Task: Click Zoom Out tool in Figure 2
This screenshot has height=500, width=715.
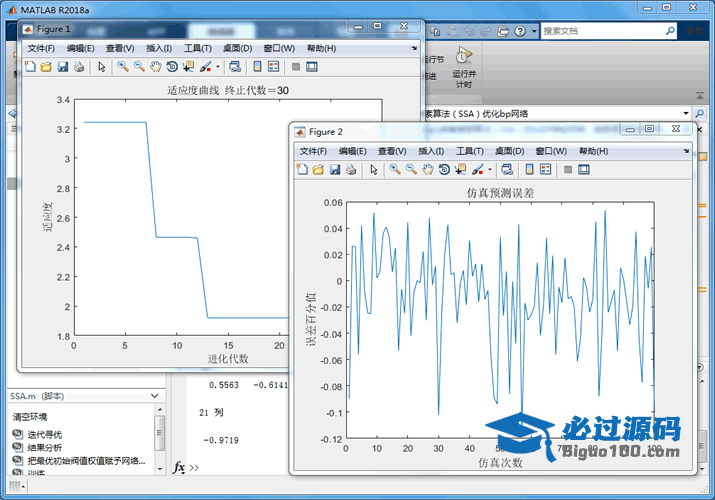Action: pos(411,170)
